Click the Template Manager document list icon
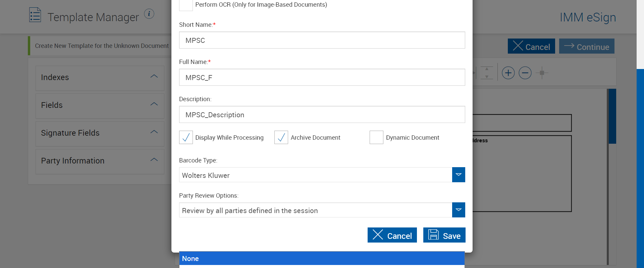 (x=35, y=15)
